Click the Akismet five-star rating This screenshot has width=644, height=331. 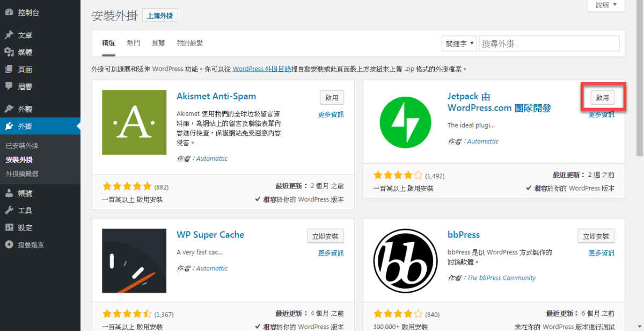point(127,187)
